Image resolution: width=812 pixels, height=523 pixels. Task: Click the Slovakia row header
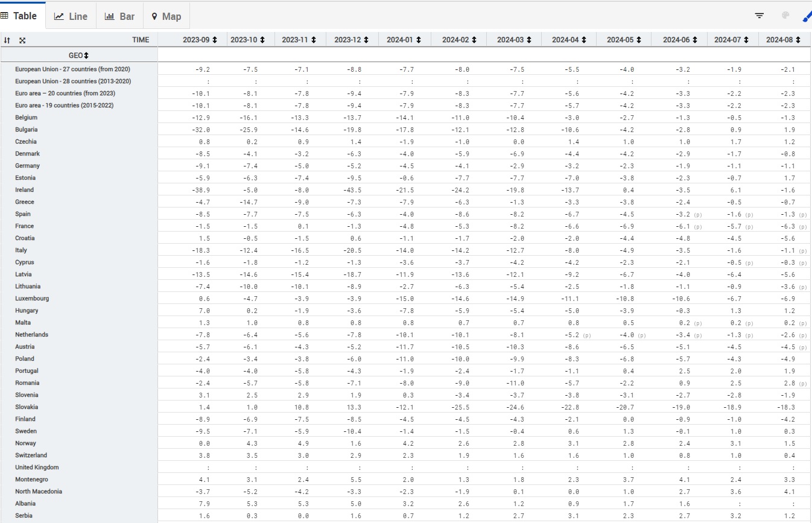[x=28, y=407]
